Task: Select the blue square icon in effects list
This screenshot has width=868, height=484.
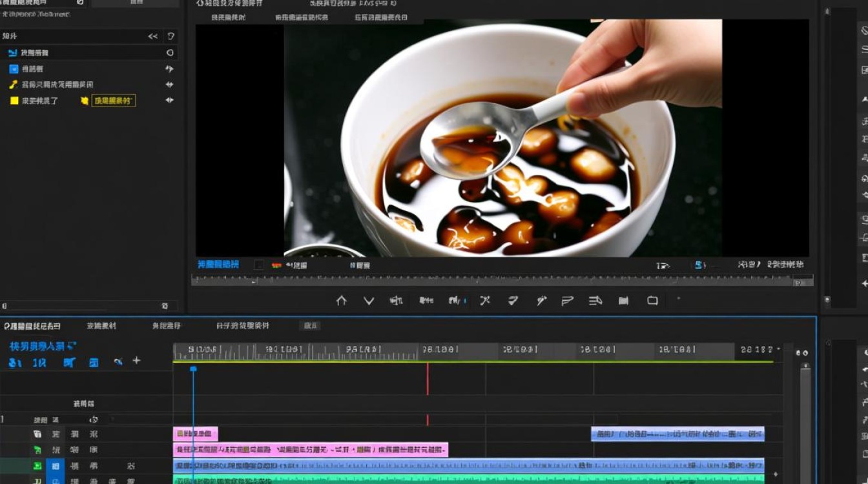Action: [x=14, y=68]
